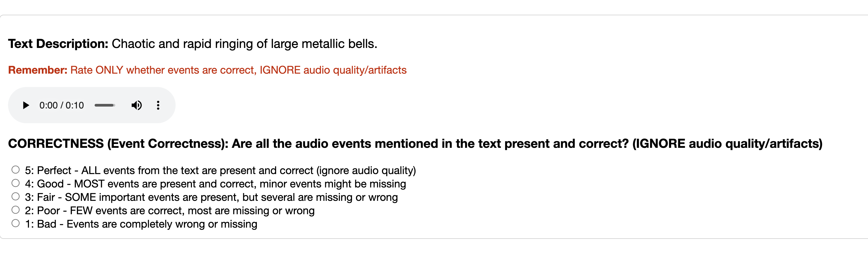Click the 'Chaotic and rapid ringing' description text
The width and height of the screenshot is (868, 256).
click(x=244, y=44)
